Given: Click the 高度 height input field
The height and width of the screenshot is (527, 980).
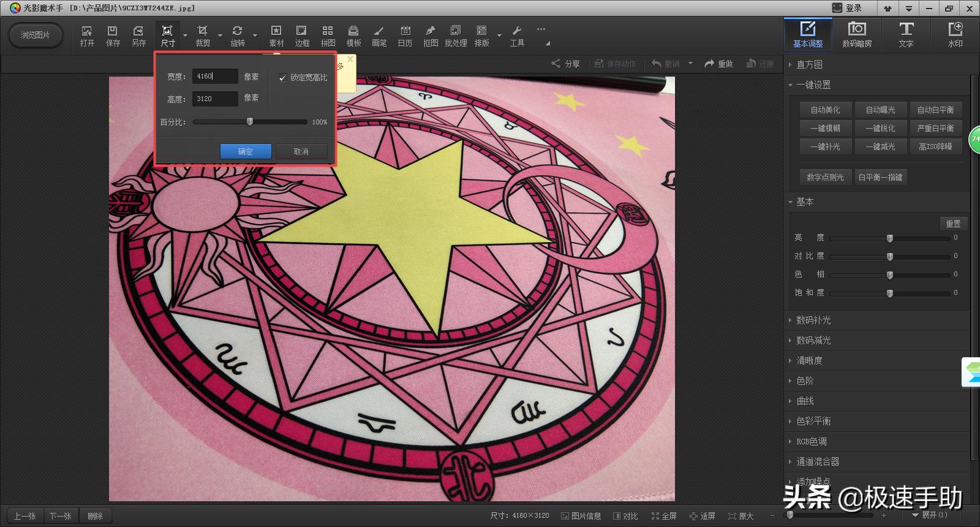Looking at the screenshot, I should click(215, 99).
